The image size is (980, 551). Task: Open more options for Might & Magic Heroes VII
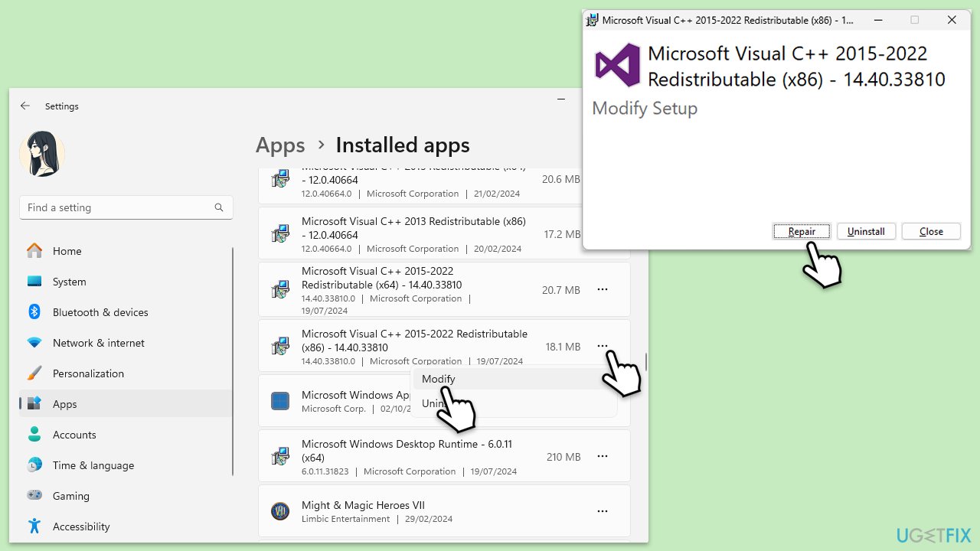(603, 511)
